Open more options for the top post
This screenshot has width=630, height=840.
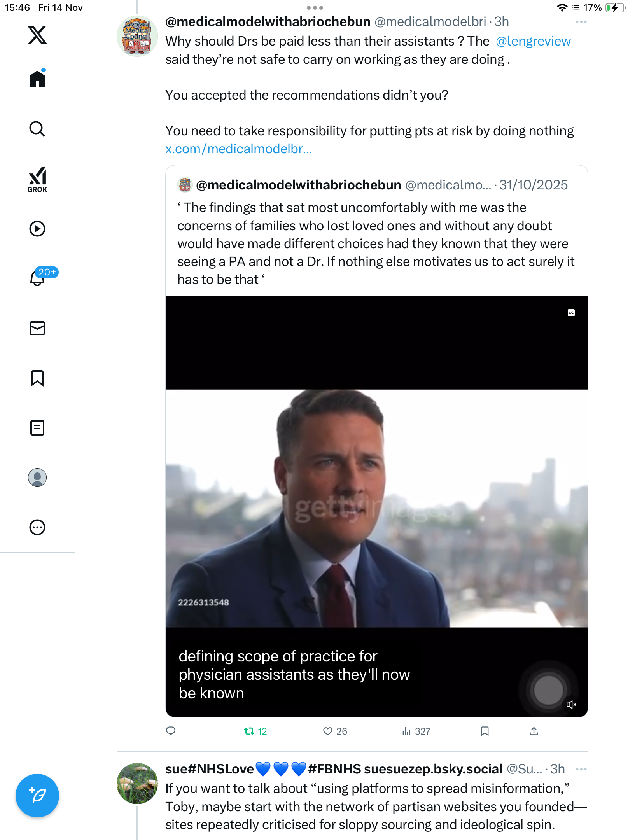coord(581,22)
